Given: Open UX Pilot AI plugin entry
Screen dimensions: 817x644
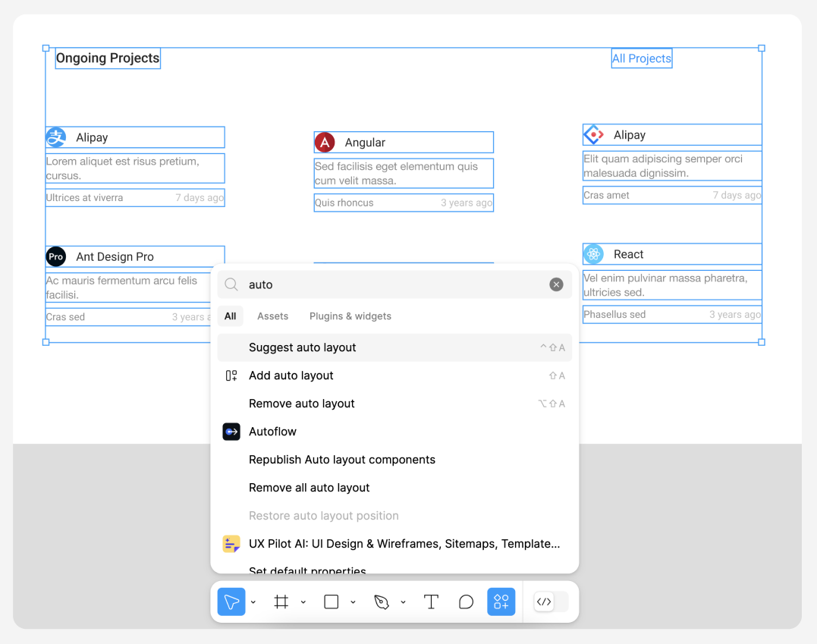Looking at the screenshot, I should 394,544.
